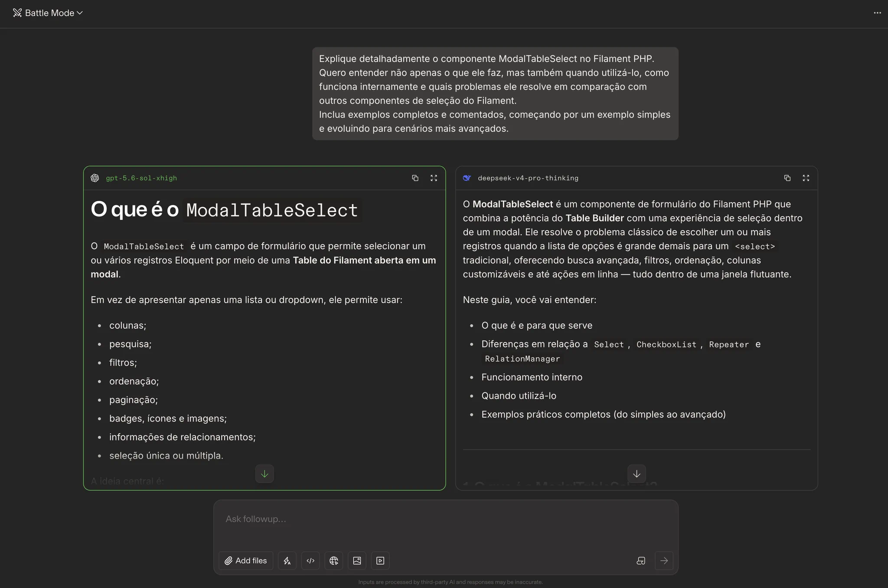The width and height of the screenshot is (888, 588).
Task: Click the user prompt message bubble
Action: pyautogui.click(x=495, y=94)
